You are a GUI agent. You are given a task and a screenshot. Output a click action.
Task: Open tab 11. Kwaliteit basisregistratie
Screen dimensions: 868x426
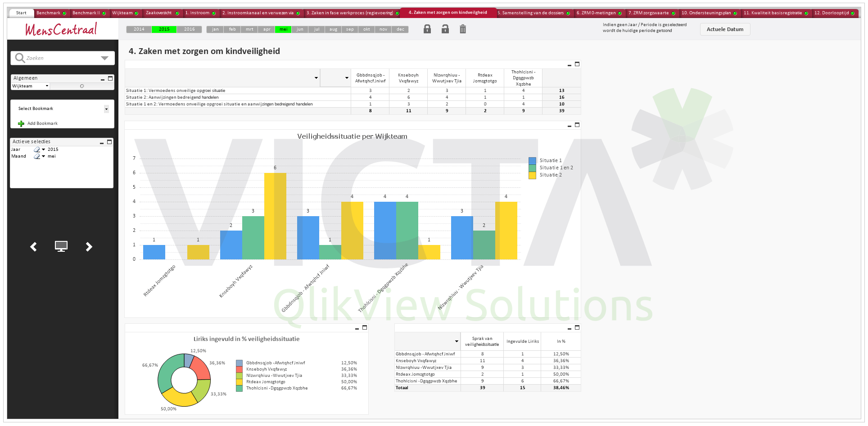tap(776, 13)
